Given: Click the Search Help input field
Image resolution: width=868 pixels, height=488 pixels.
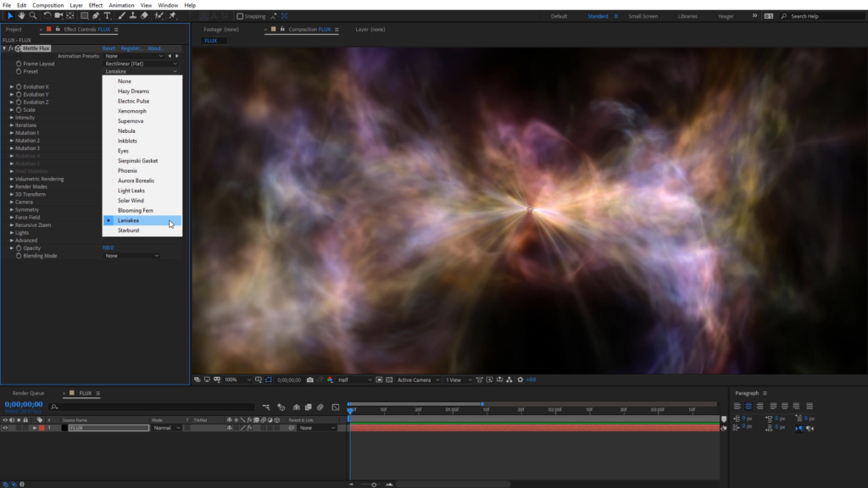Looking at the screenshot, I should click(822, 16).
